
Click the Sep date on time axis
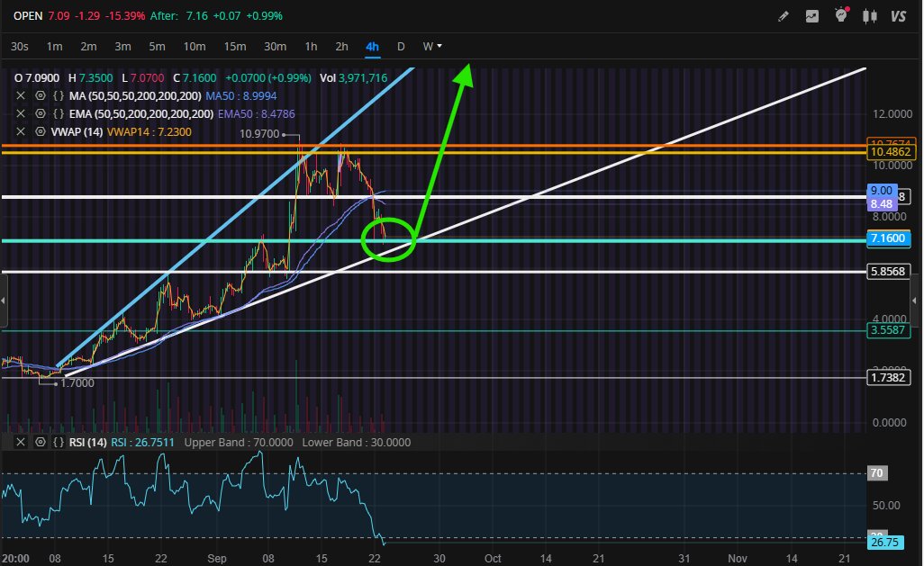[217, 558]
